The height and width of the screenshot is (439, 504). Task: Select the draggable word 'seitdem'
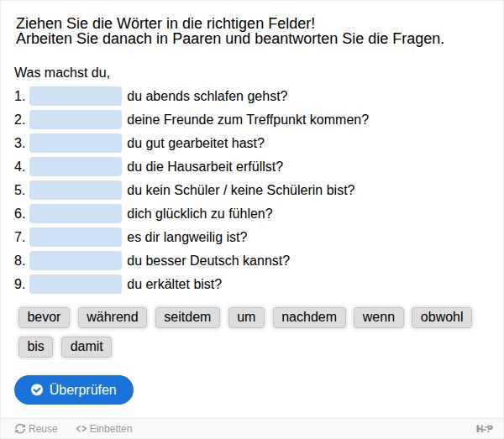click(187, 317)
